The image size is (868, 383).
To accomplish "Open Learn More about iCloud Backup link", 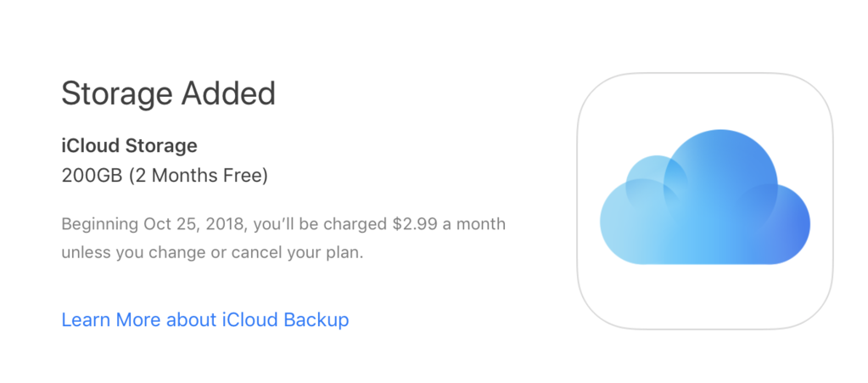I will click(x=205, y=320).
